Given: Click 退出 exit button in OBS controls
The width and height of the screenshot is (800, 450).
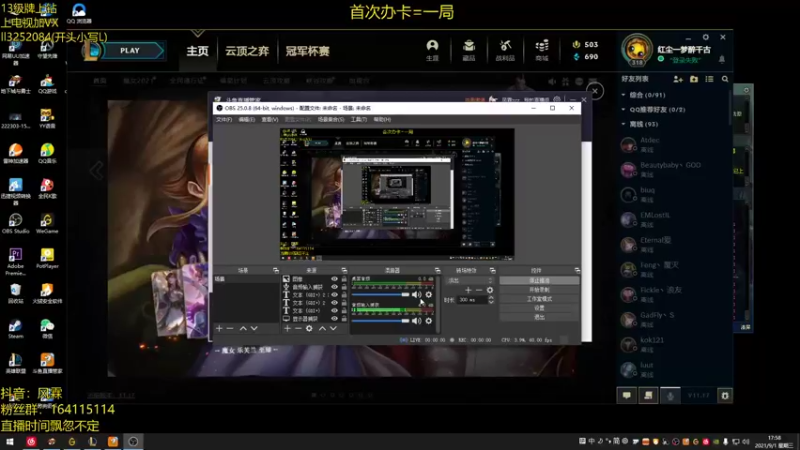Looking at the screenshot, I should [539, 317].
